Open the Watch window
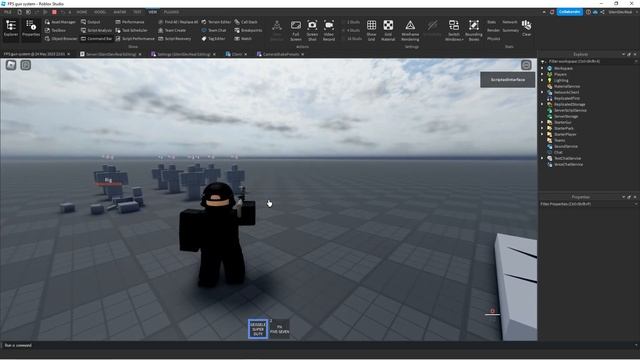Image resolution: width=640 pixels, height=360 pixels. point(243,39)
